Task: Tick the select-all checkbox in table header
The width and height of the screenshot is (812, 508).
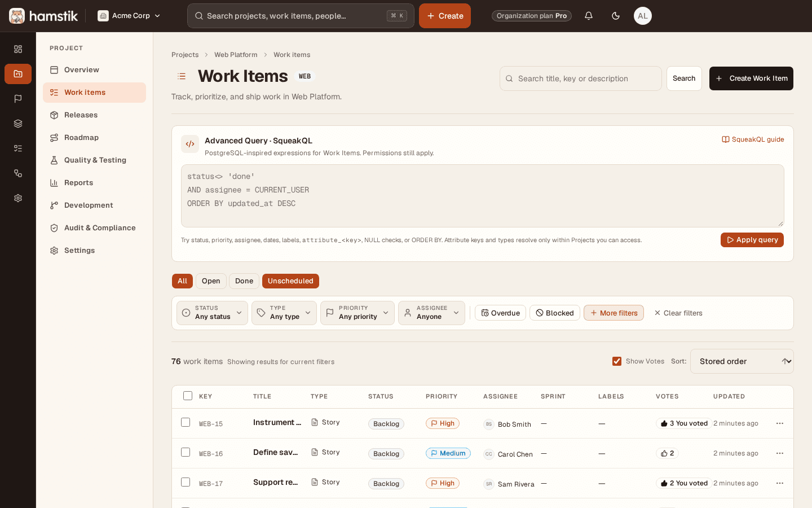Action: pos(188,396)
